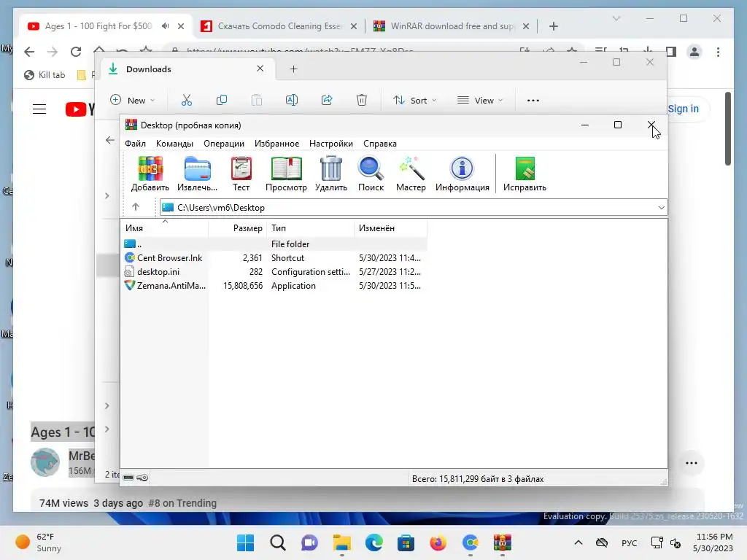Click the Удалить trash can icon in WinRAR
This screenshot has width=747, height=560.
point(330,174)
